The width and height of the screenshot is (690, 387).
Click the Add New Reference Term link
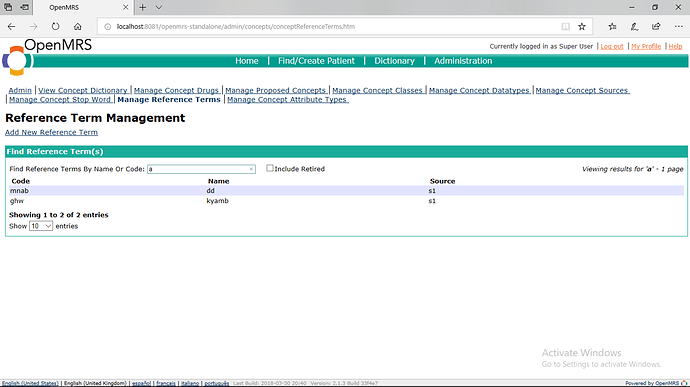tap(51, 132)
